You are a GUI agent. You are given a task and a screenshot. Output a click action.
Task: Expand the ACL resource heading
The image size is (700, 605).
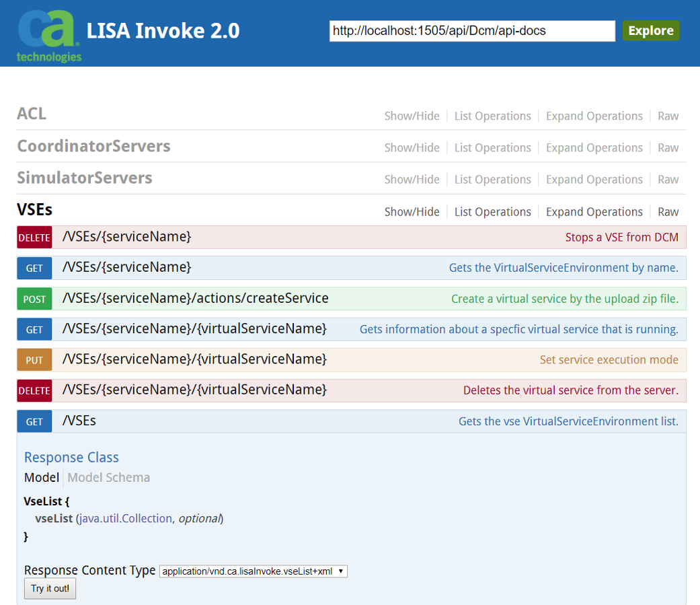click(31, 114)
